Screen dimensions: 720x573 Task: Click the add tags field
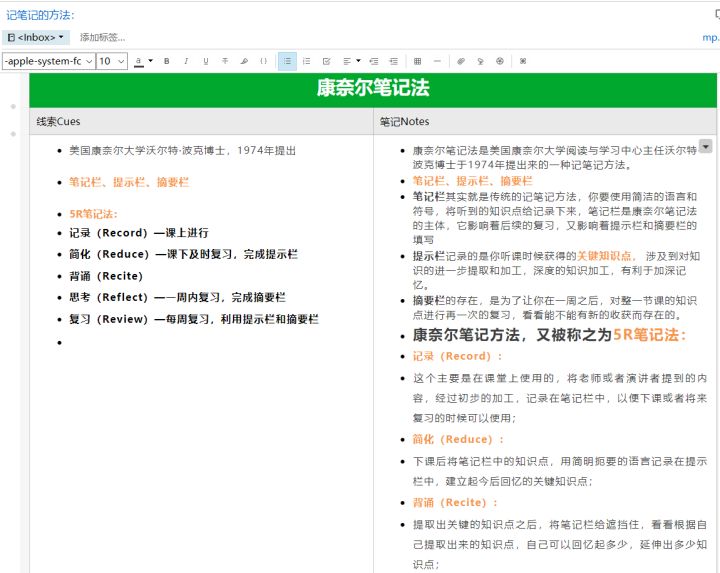point(102,38)
